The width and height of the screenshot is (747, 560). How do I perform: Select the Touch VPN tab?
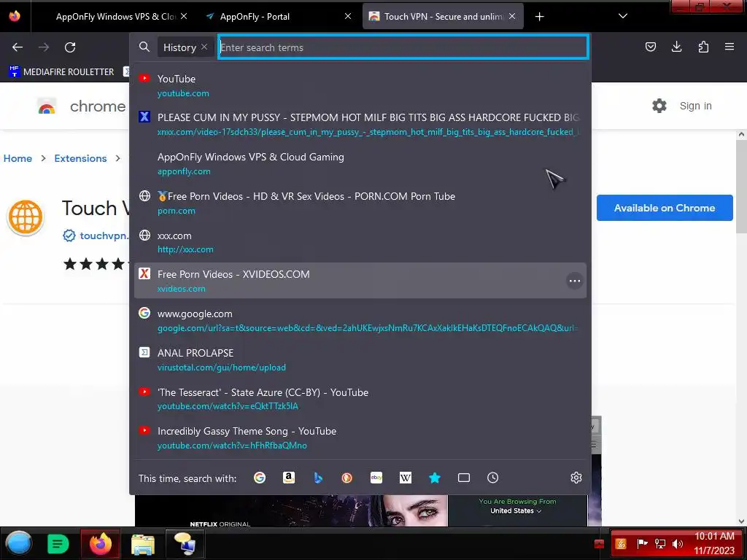coord(443,16)
